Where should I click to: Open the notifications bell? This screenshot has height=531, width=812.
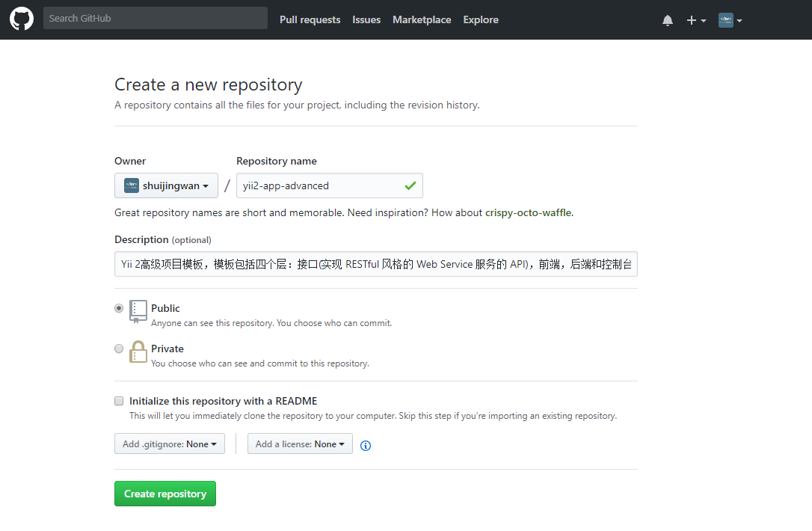point(668,20)
